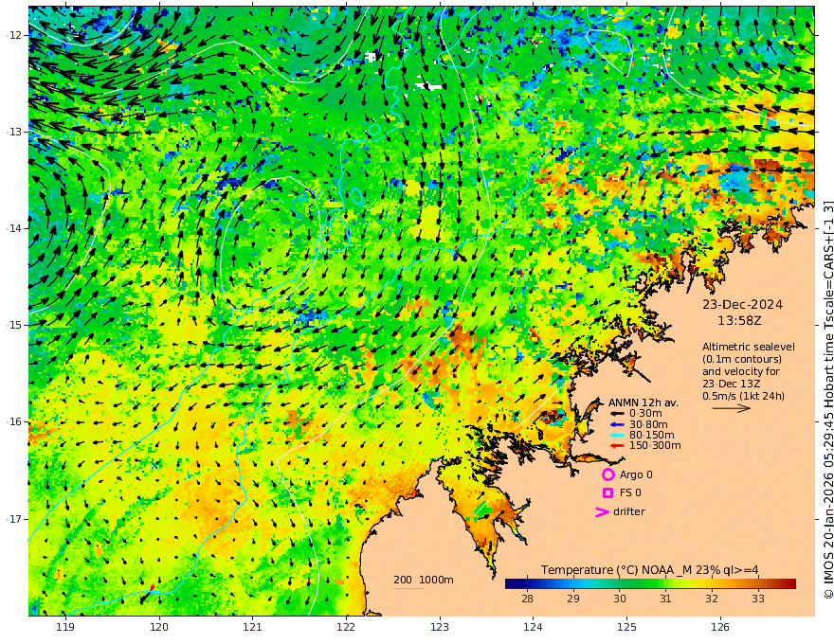Click the date label 23-Dec-2024
Viewport: 834px width, 644px height.
point(742,304)
